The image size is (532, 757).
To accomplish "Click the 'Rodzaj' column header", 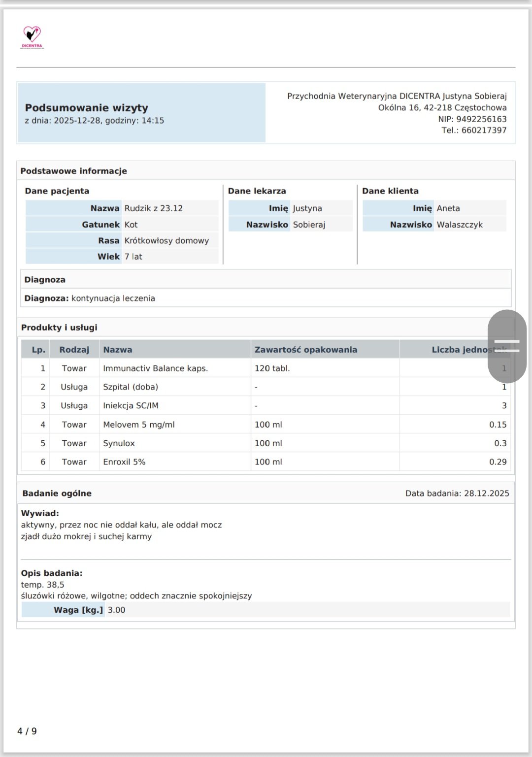I will [74, 350].
